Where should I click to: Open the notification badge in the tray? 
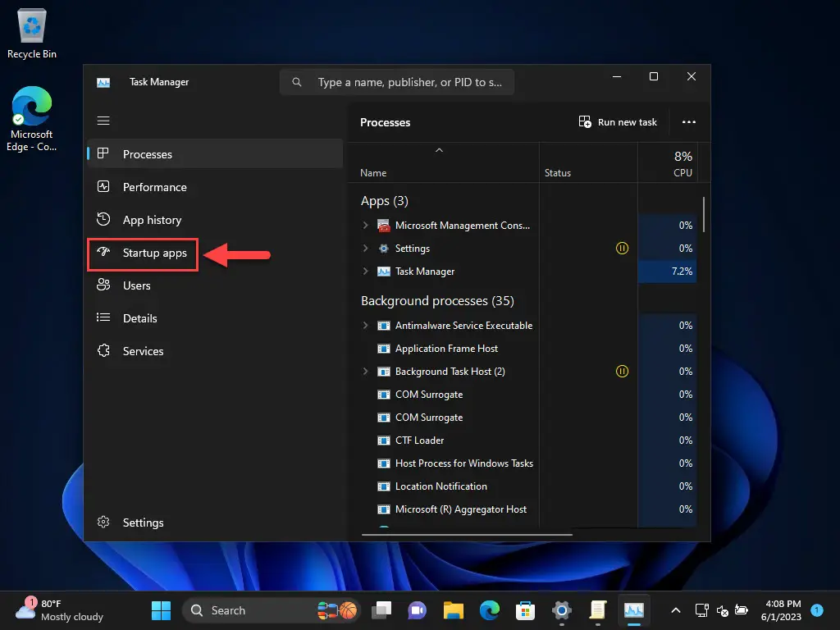(x=817, y=610)
